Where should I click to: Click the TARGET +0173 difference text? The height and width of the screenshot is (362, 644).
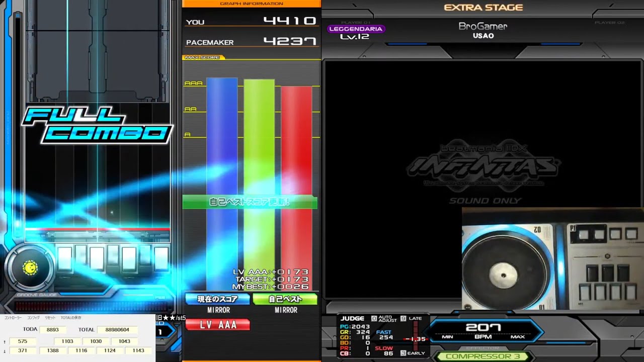(272, 280)
